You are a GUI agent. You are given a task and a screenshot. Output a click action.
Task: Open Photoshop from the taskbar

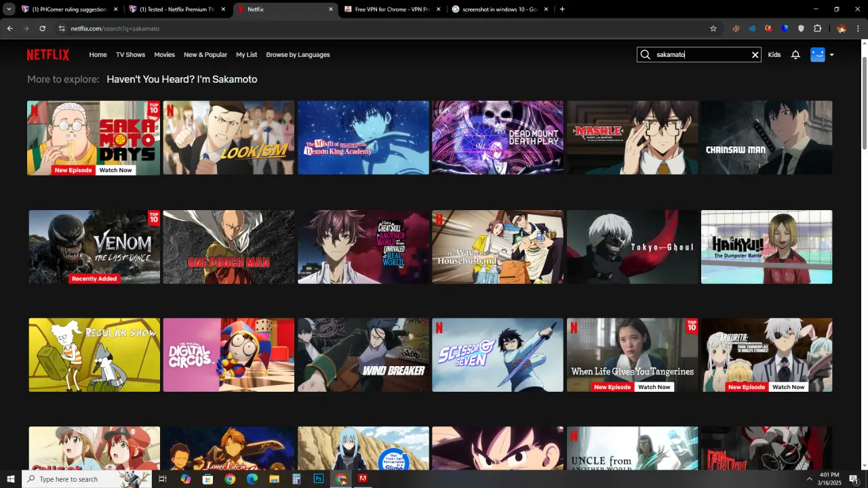(x=318, y=479)
